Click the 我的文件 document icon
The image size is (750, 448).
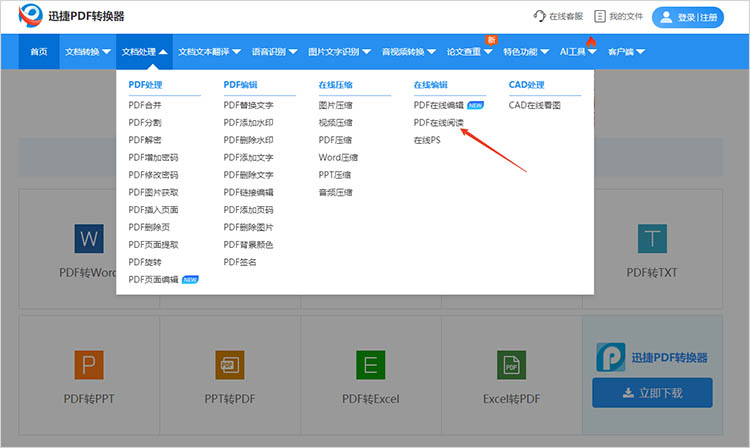[x=599, y=16]
